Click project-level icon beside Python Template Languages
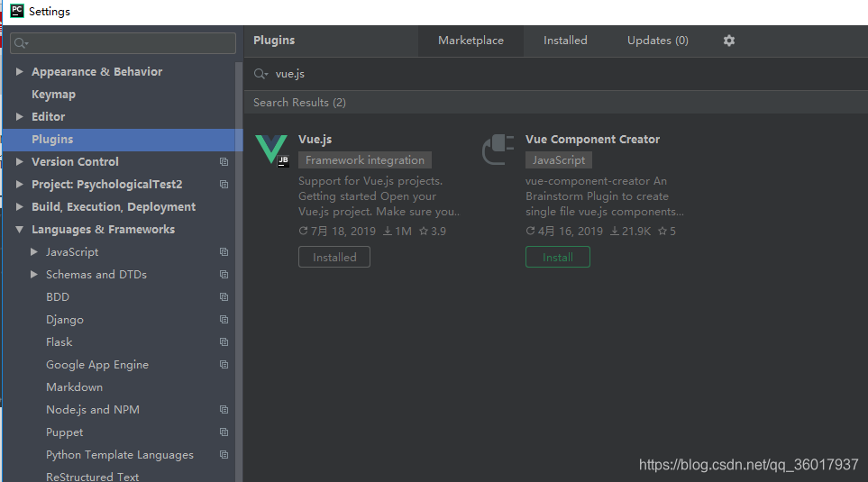868x482 pixels. pos(224,455)
